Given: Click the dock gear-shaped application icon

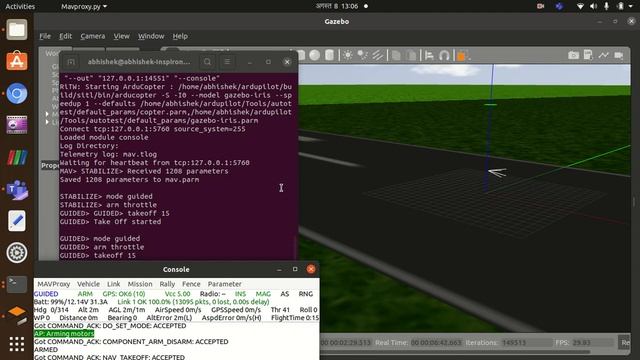Looking at the screenshot, I should pos(17,253).
